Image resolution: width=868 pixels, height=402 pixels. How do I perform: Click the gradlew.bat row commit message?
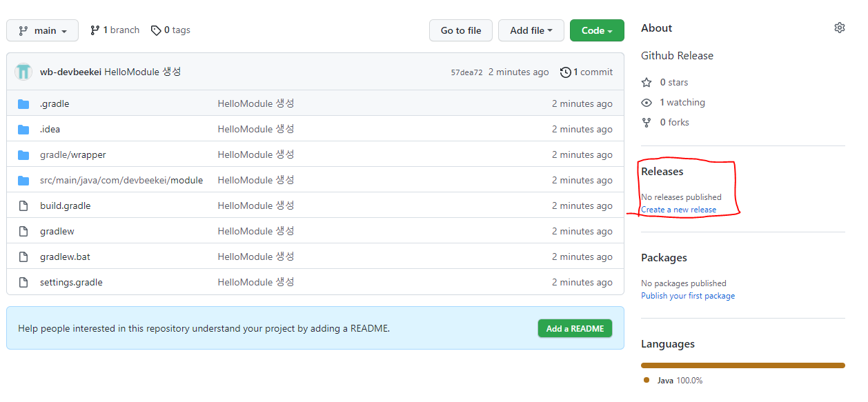tap(256, 257)
